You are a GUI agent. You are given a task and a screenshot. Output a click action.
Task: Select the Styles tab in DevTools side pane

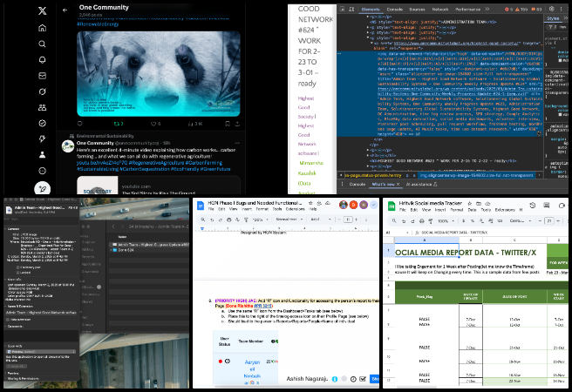tap(553, 18)
